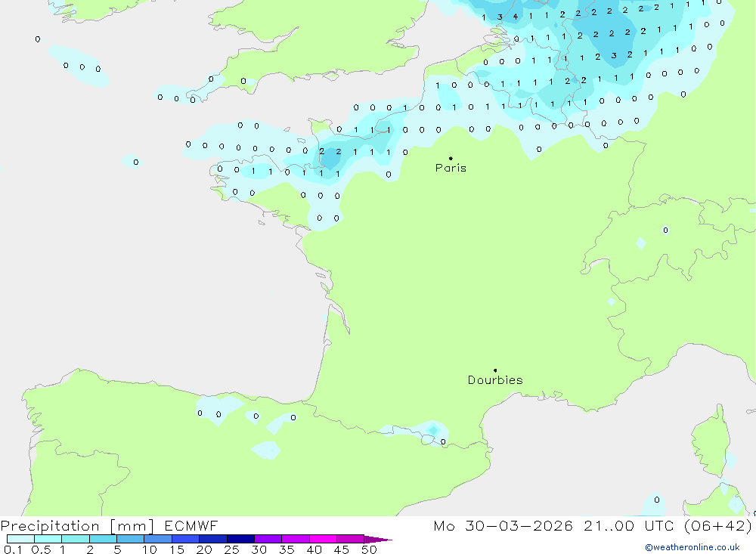
Task: Click the '(06+42)' forecast run text
Action: [718, 525]
